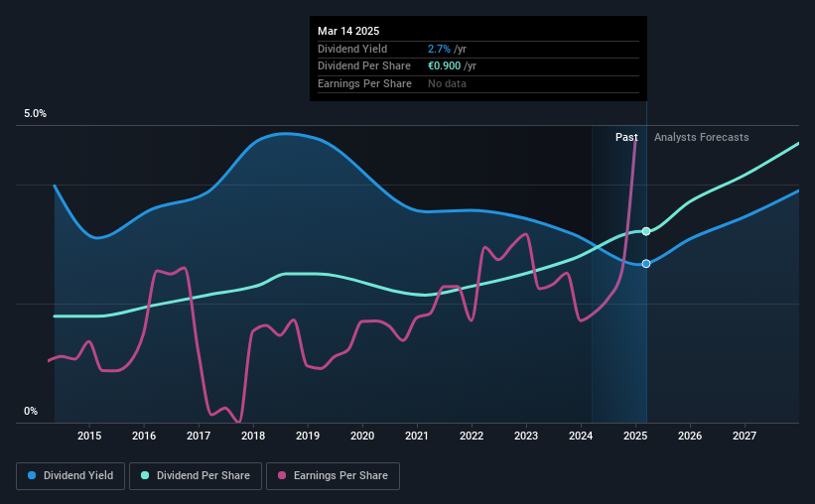Toggle the Dividend Per Share legend item
815x504 pixels.
(196, 476)
